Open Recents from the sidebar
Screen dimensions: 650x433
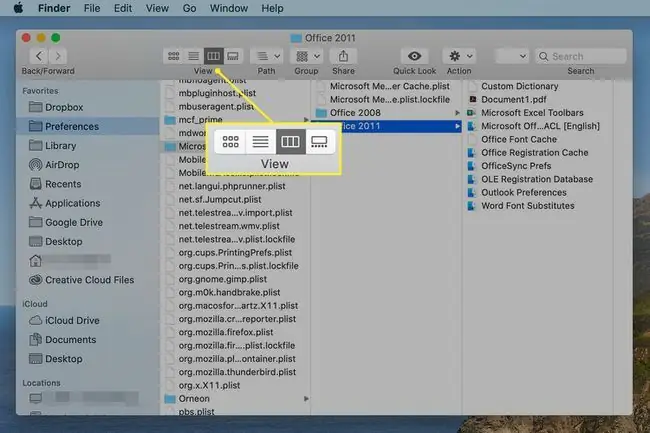tap(88, 184)
